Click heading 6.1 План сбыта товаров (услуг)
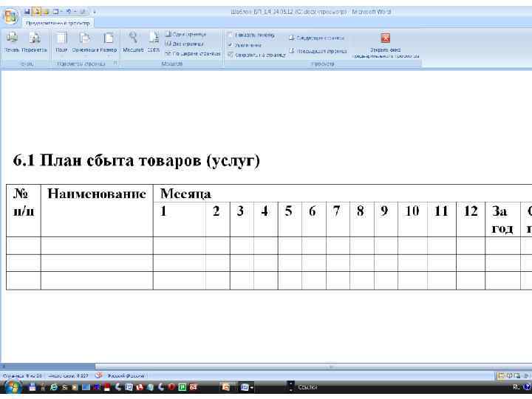This screenshot has height=399, width=532. tap(137, 160)
